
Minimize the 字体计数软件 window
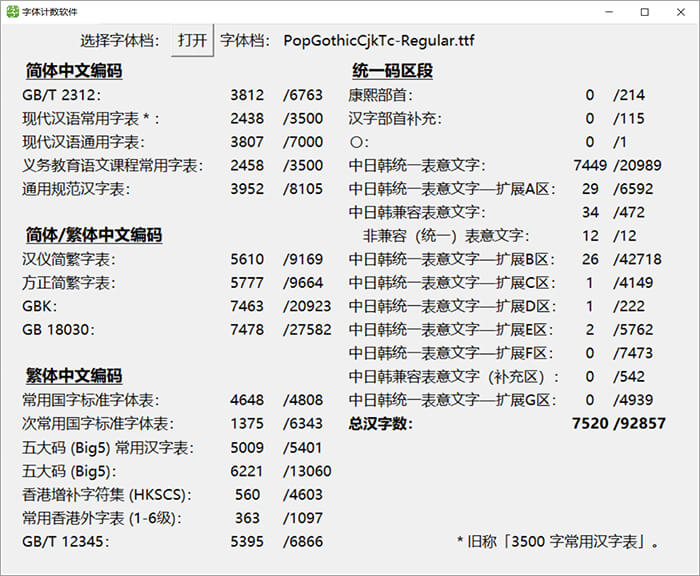609,12
